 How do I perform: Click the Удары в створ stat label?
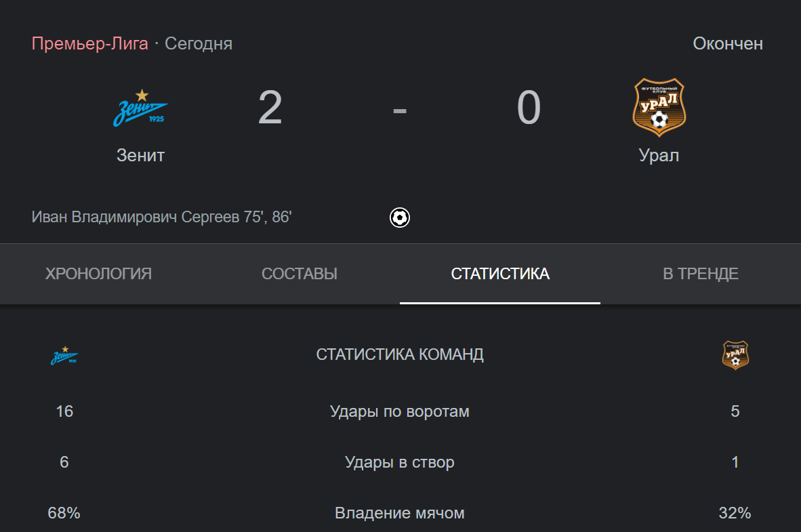coord(399,462)
